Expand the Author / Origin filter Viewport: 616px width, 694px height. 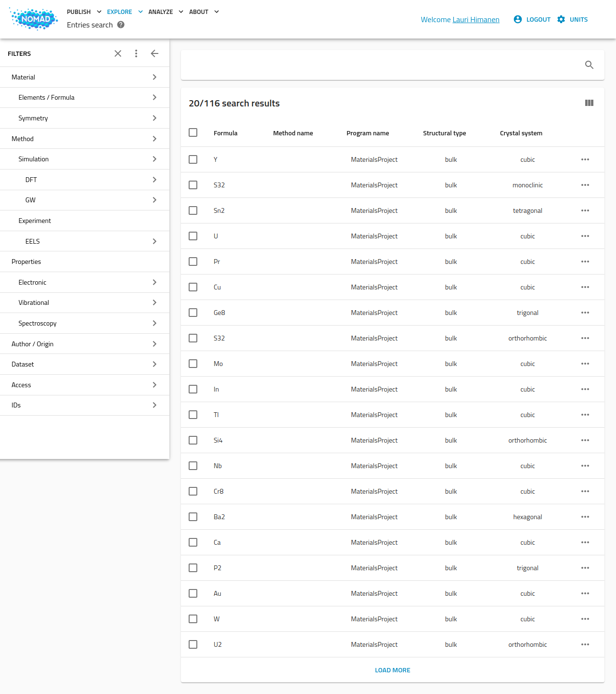(85, 344)
